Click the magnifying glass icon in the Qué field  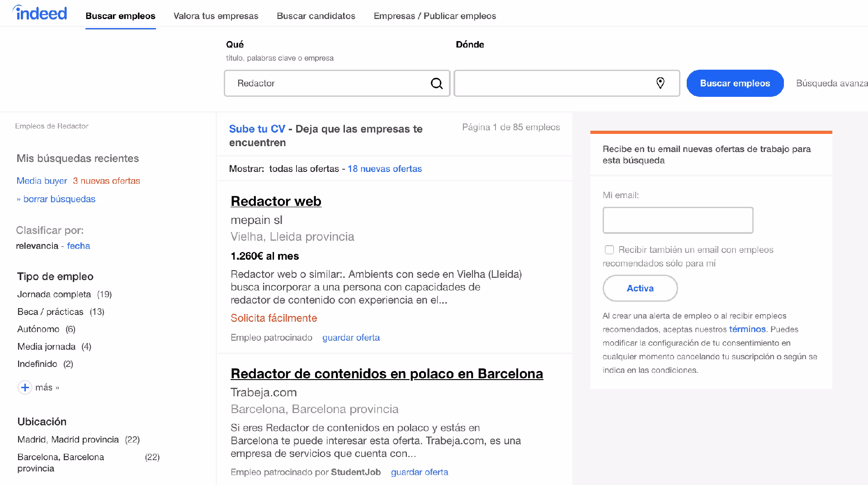click(436, 83)
